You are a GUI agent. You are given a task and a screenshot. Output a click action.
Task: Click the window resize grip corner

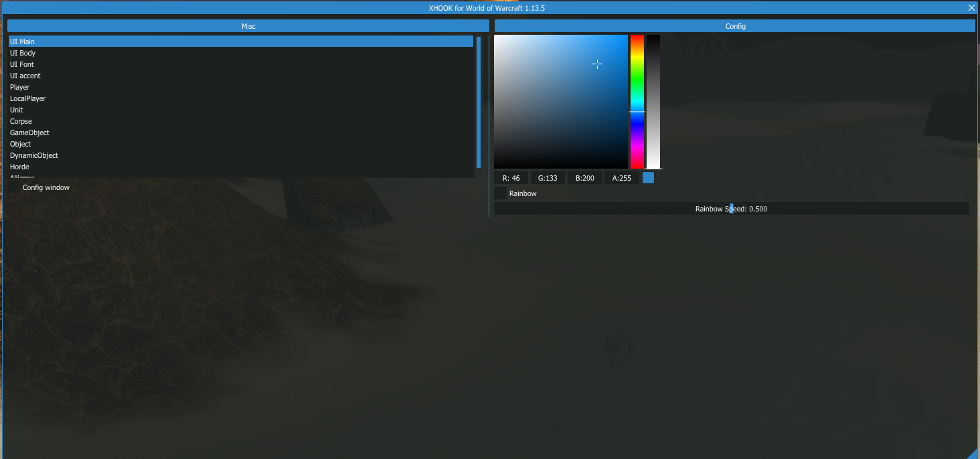tap(973, 454)
